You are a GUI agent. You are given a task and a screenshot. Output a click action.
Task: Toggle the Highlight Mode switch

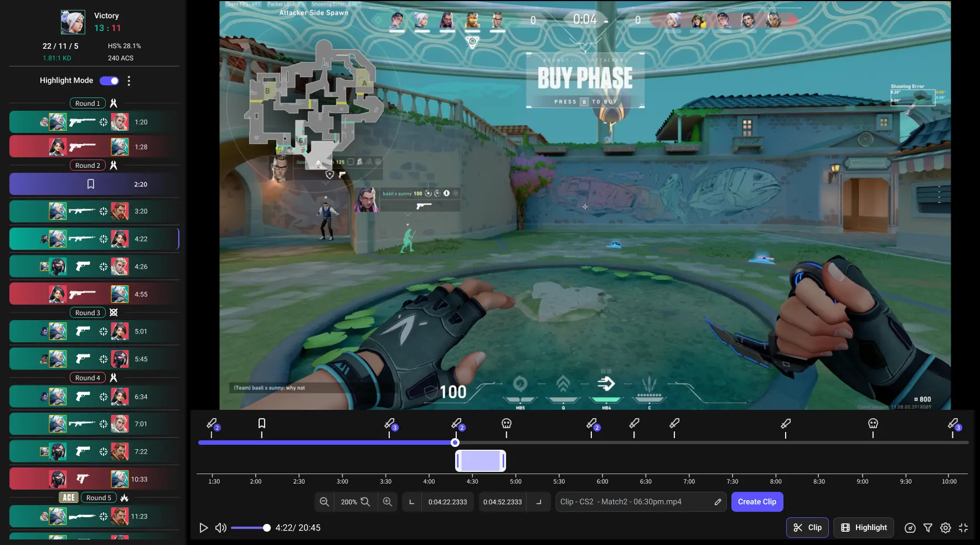109,81
